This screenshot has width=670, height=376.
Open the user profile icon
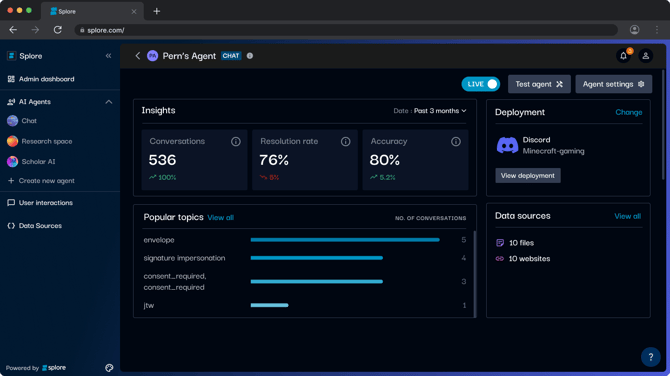pyautogui.click(x=646, y=56)
